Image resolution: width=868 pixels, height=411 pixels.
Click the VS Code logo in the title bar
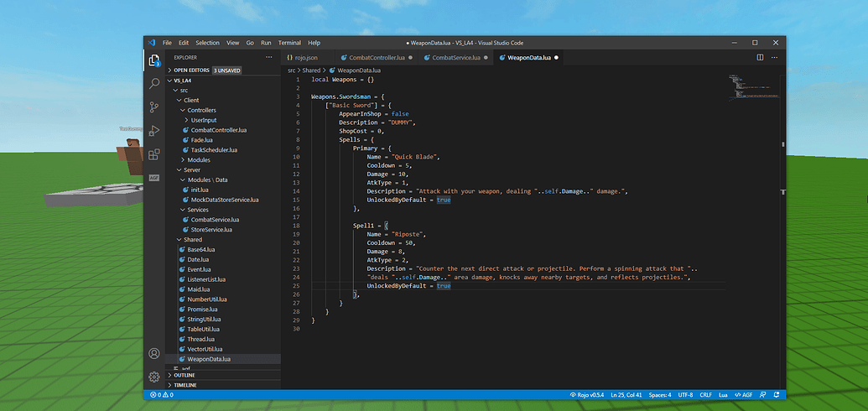click(x=151, y=43)
